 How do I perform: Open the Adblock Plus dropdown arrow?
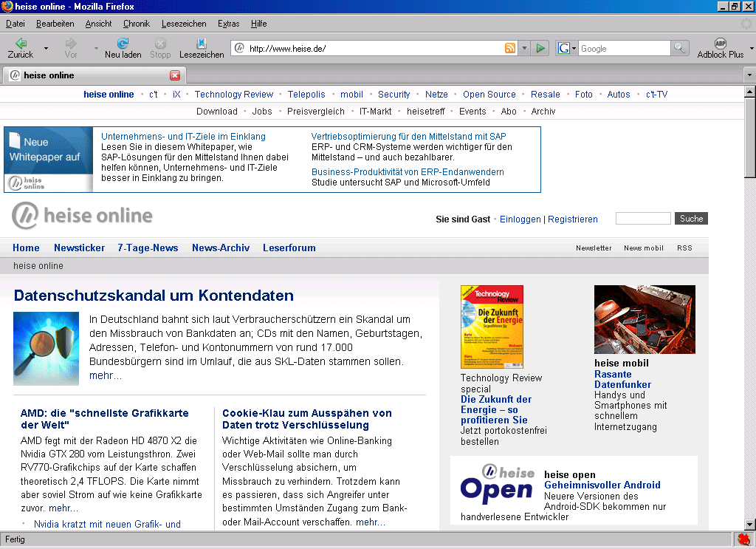(x=751, y=48)
